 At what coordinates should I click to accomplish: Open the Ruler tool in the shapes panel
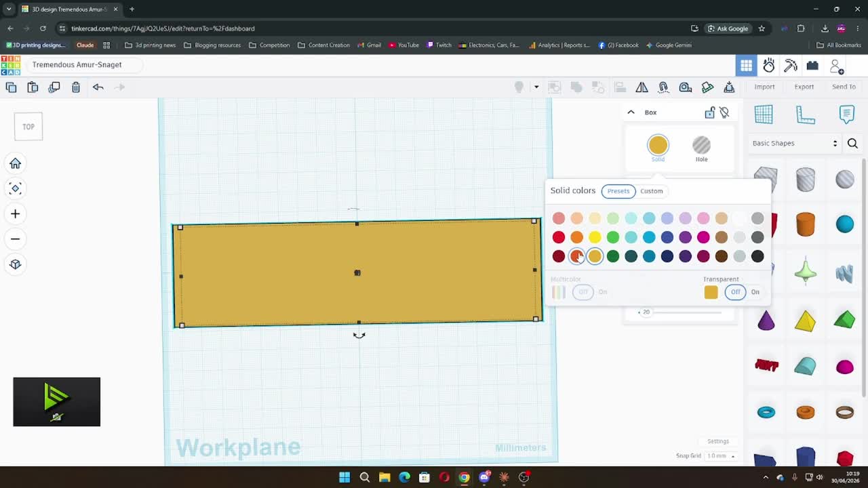(x=805, y=114)
